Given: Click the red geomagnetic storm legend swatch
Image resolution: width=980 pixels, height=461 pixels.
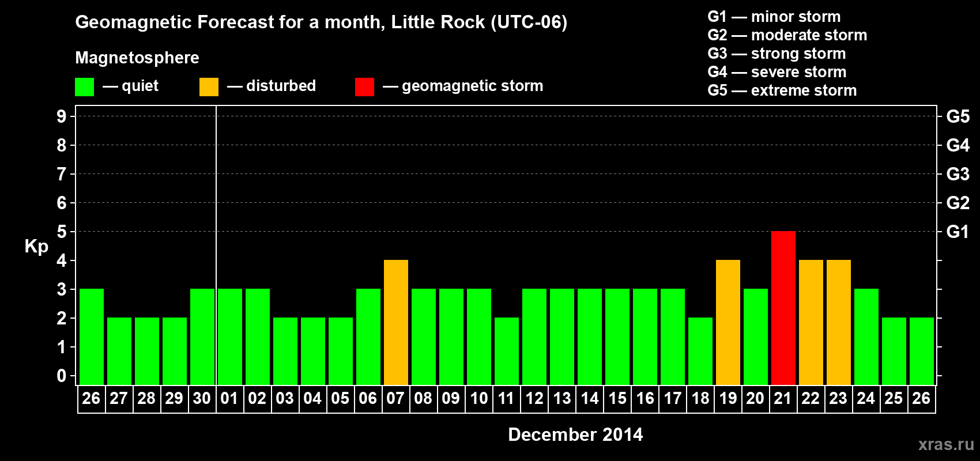Looking at the screenshot, I should tap(364, 86).
